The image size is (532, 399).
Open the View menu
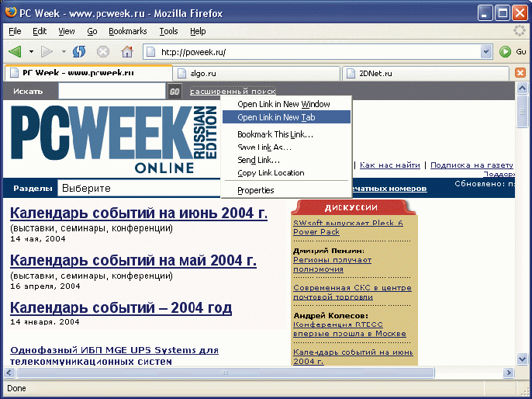[67, 31]
